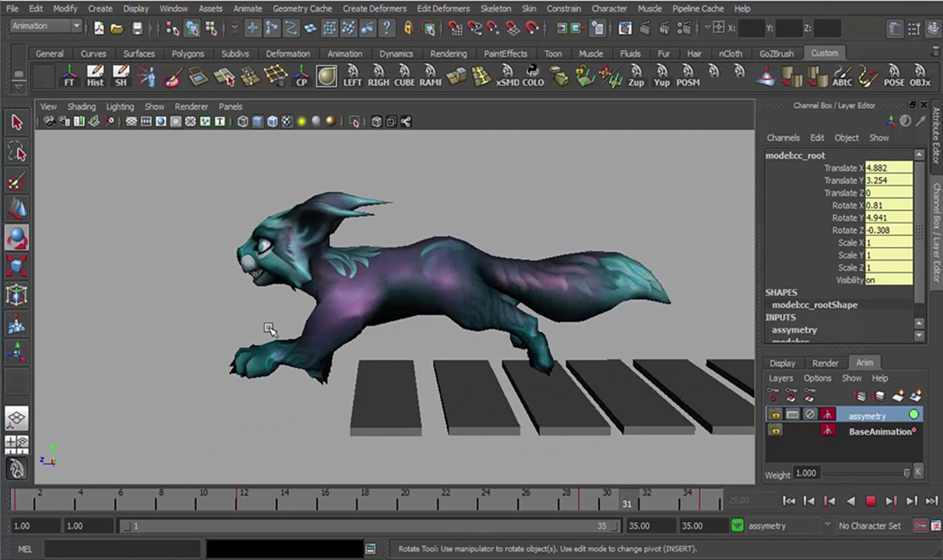Enable the Auto Keyframe toggle near Character Set
943x560 pixels.
click(919, 525)
